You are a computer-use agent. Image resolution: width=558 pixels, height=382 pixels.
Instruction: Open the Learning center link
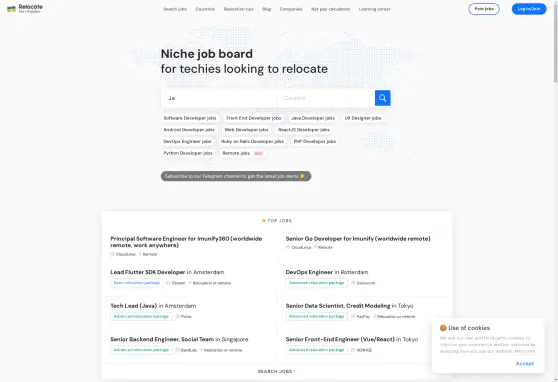[374, 9]
